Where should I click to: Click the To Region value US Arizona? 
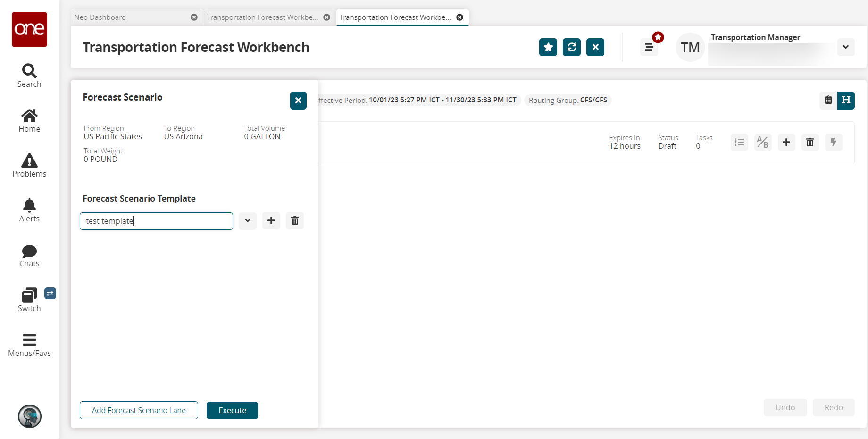point(183,137)
